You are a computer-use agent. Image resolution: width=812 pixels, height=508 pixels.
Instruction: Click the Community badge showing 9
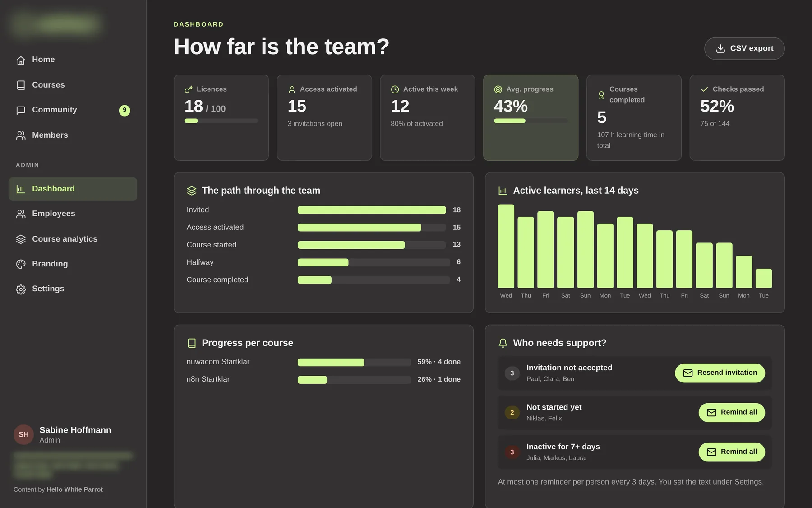[x=125, y=110]
